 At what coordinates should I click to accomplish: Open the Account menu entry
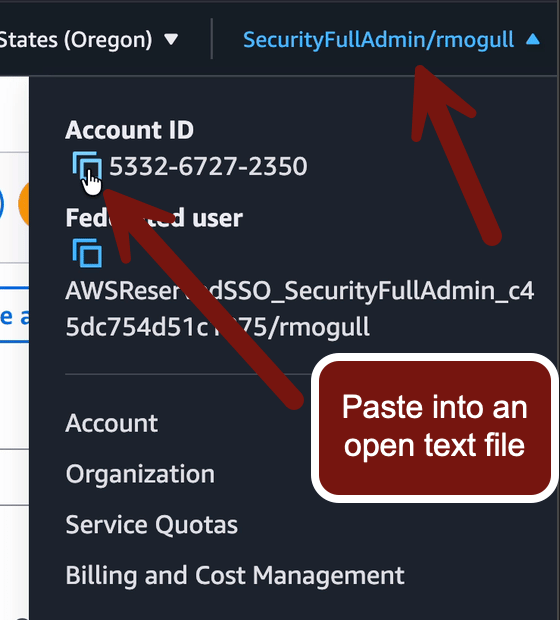point(112,423)
